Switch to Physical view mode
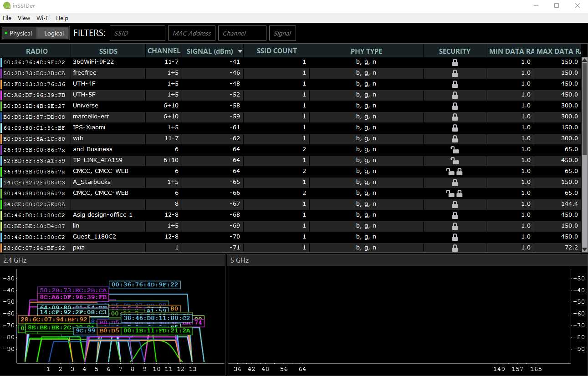 pos(19,33)
